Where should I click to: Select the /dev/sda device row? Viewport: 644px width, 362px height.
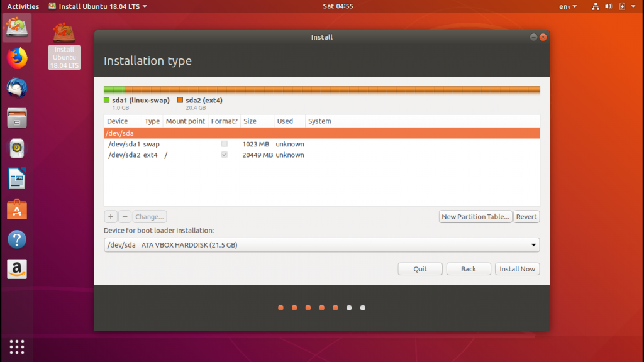(x=321, y=133)
